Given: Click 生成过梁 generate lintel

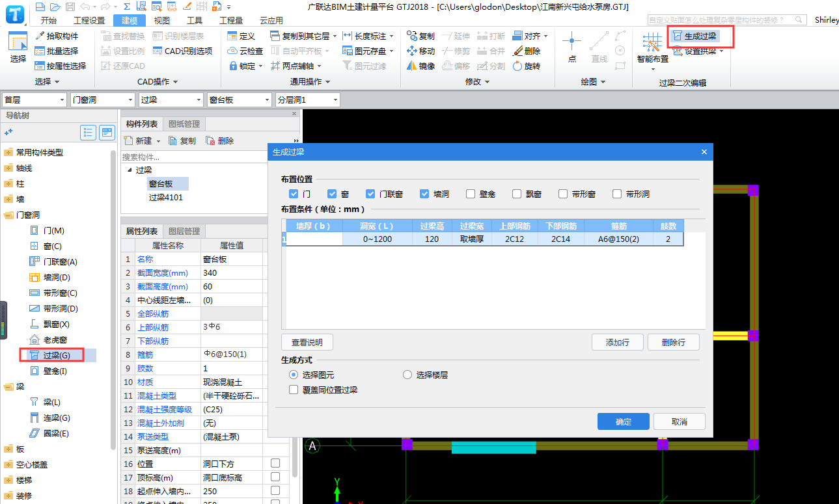Looking at the screenshot, I should click(x=696, y=36).
